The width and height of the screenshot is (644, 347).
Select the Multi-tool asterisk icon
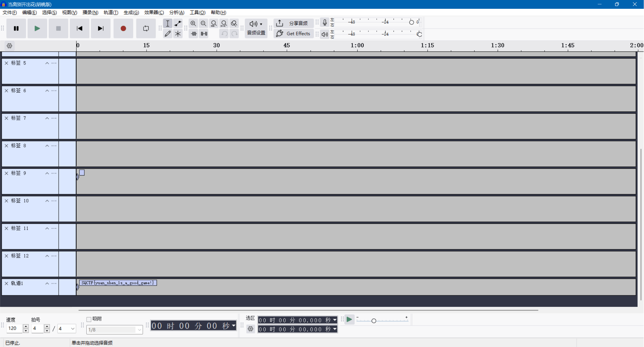point(178,34)
